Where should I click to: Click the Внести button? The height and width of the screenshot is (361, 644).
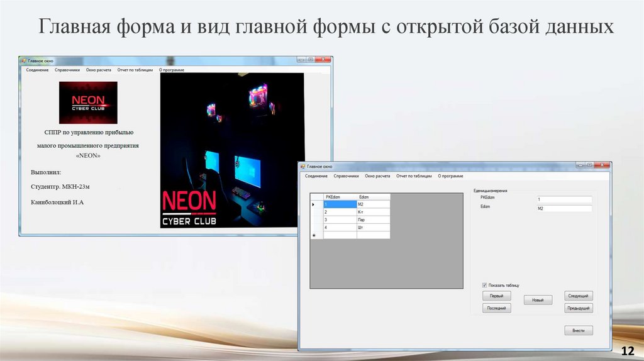pos(579,331)
